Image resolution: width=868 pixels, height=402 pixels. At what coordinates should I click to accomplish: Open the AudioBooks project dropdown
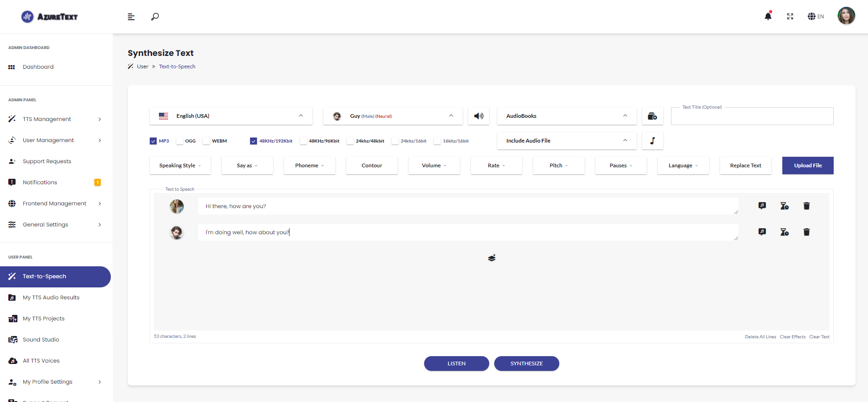click(x=567, y=116)
